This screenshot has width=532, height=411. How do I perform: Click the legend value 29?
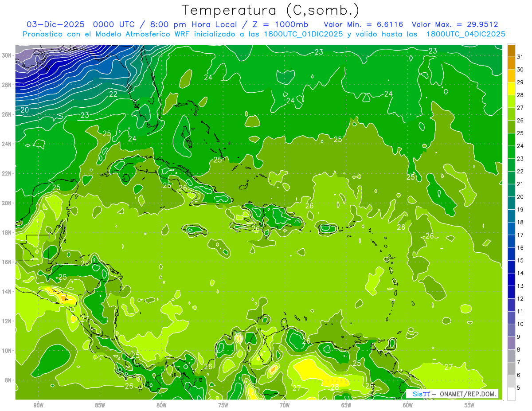coord(520,82)
